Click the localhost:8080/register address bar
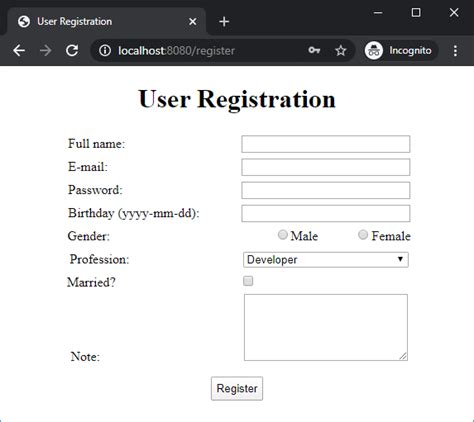Viewport: 474px width, 422px height. (200, 51)
